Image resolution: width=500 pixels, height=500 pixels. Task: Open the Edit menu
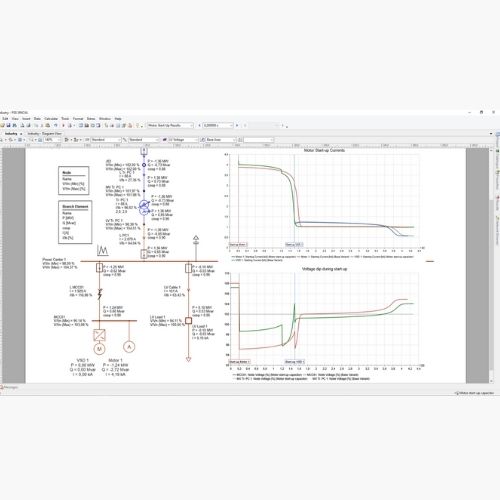[x=5, y=119]
